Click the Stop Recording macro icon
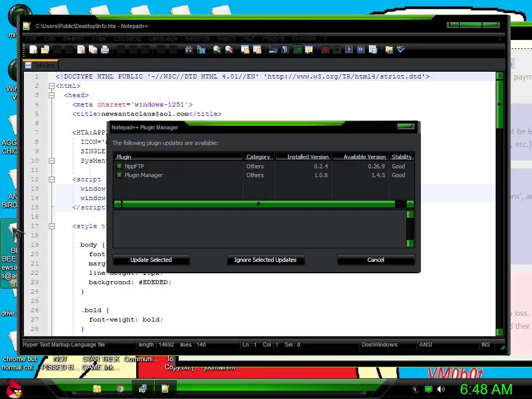 [x=337, y=49]
